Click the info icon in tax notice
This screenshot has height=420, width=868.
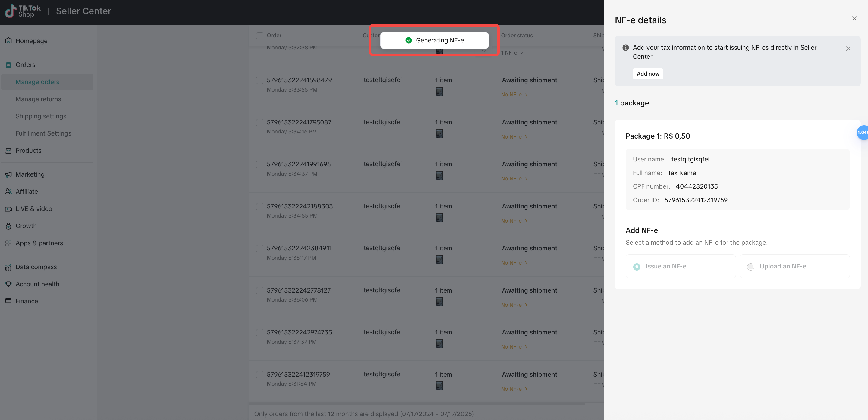point(625,48)
